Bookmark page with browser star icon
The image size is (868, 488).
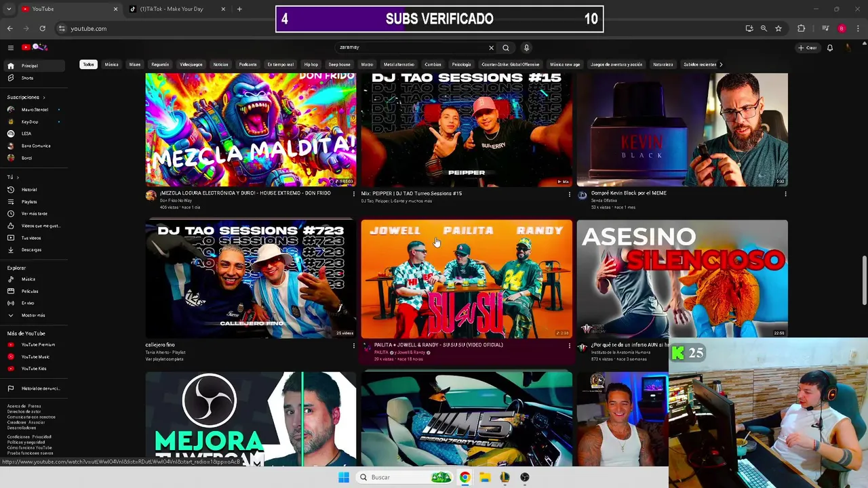coord(778,28)
